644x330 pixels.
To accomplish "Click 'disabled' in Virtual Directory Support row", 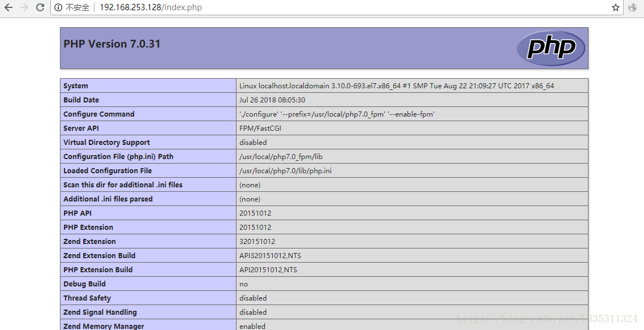I will coord(253,143).
